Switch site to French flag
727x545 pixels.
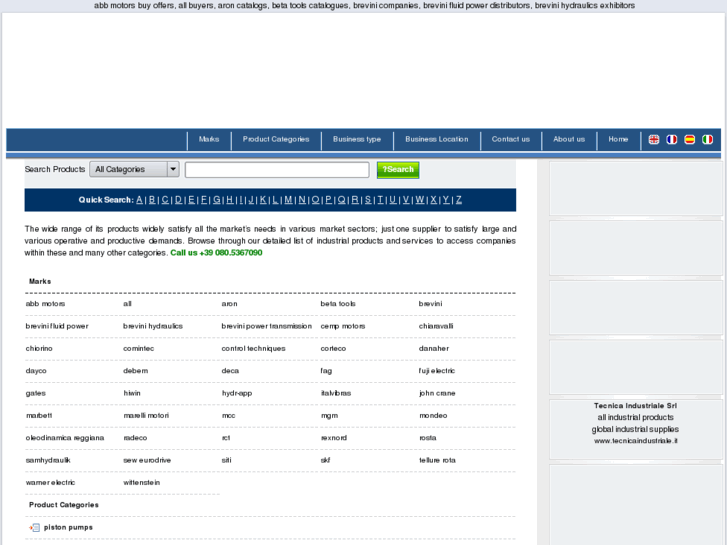[671, 140]
